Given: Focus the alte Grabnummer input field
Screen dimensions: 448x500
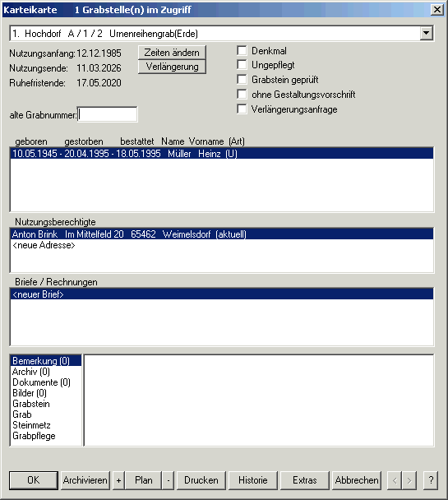Looking at the screenshot, I should click(x=108, y=114).
